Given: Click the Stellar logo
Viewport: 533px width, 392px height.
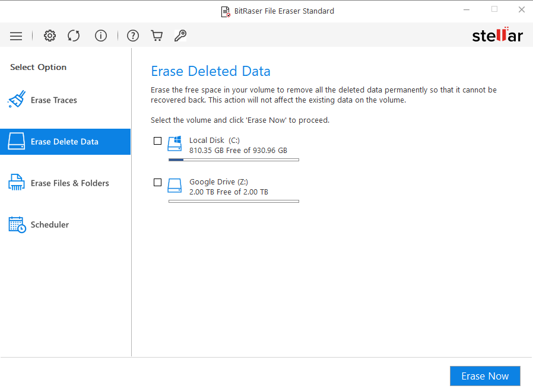Looking at the screenshot, I should (x=497, y=34).
